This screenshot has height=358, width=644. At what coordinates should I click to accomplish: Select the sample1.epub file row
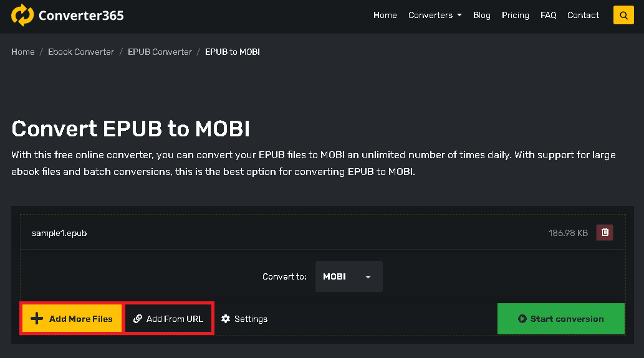[60, 233]
